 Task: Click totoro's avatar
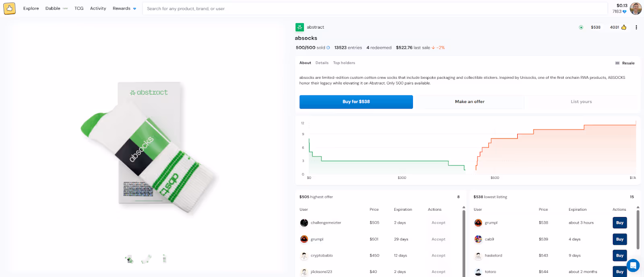[478, 272]
